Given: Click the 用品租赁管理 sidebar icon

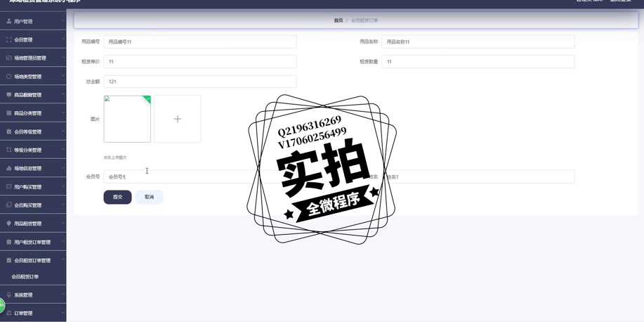Looking at the screenshot, I should coord(9,224).
